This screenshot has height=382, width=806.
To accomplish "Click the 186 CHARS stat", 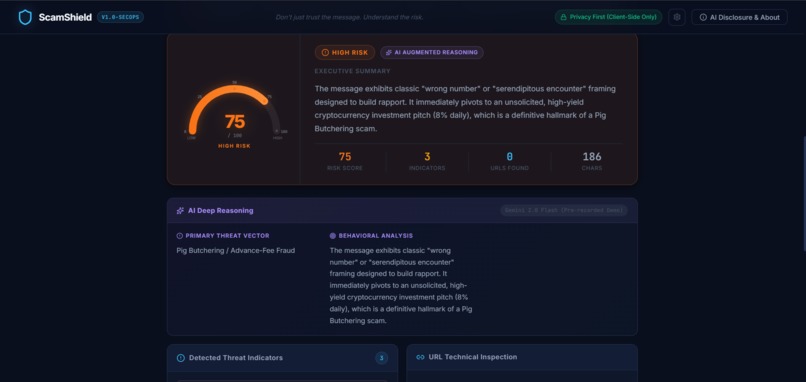I will pos(592,161).
